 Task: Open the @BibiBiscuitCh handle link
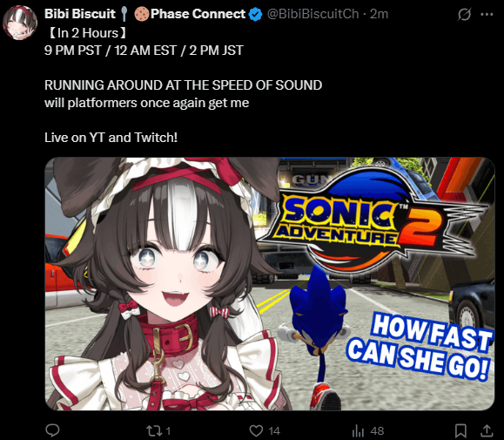(x=312, y=14)
